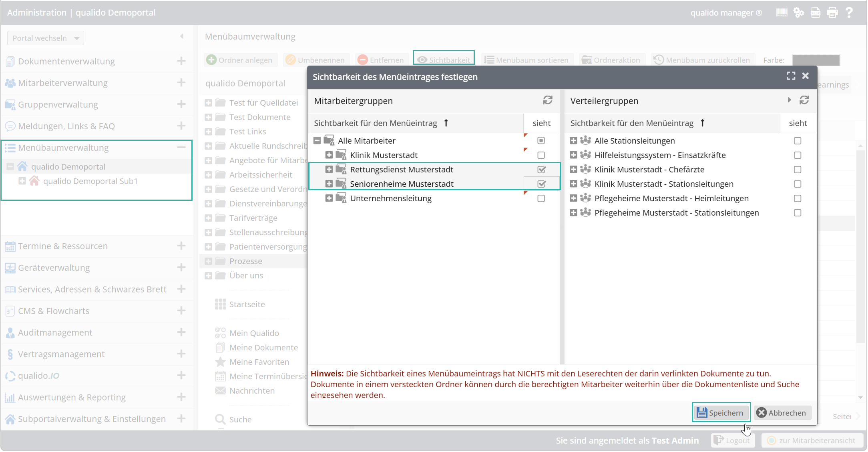Click the barcode icon in top header
868x452 pixels.
(x=782, y=13)
